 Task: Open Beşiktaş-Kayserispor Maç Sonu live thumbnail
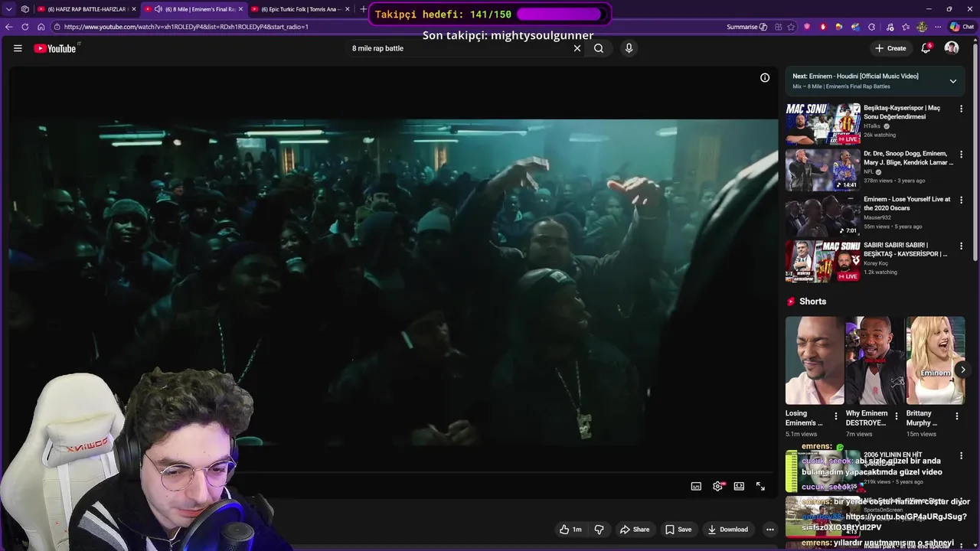click(x=822, y=124)
